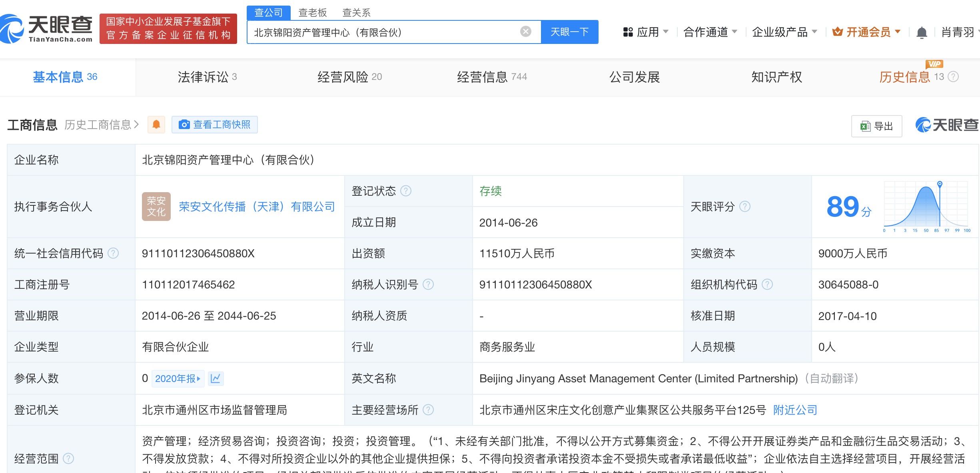
Task: Click the 存续 status text
Action: pos(491,191)
